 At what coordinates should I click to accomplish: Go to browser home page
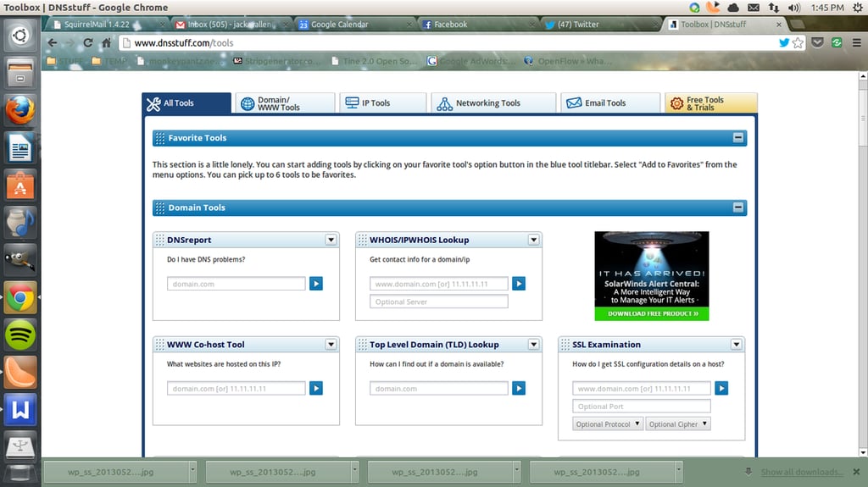click(106, 42)
